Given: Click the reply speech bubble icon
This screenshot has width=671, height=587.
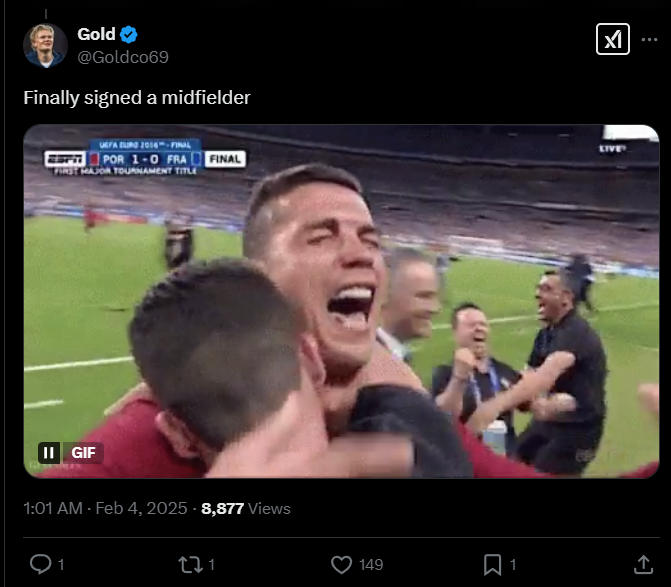Looking at the screenshot, I should tap(40, 565).
